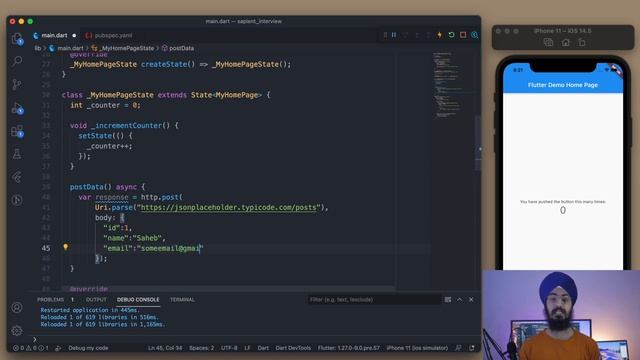640x360 pixels.
Task: Click the editor vertical scrollbar
Action: pyautogui.click(x=478, y=143)
